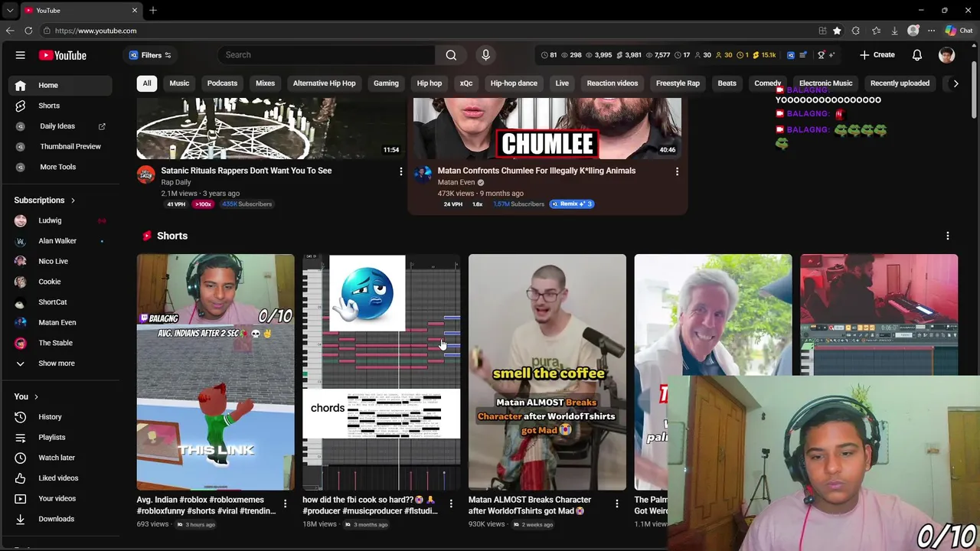Image resolution: width=980 pixels, height=551 pixels.
Task: Click the YouTube logo
Action: coord(63,55)
